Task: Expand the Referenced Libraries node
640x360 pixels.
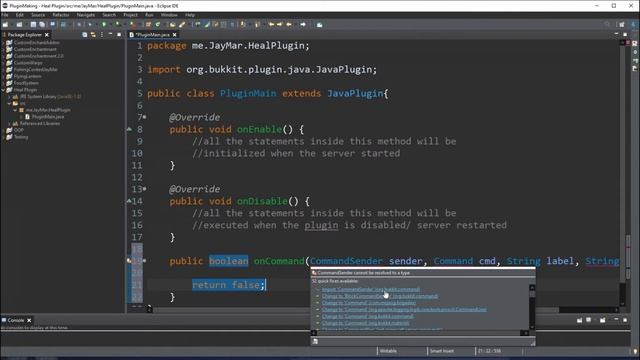Action: 9,123
